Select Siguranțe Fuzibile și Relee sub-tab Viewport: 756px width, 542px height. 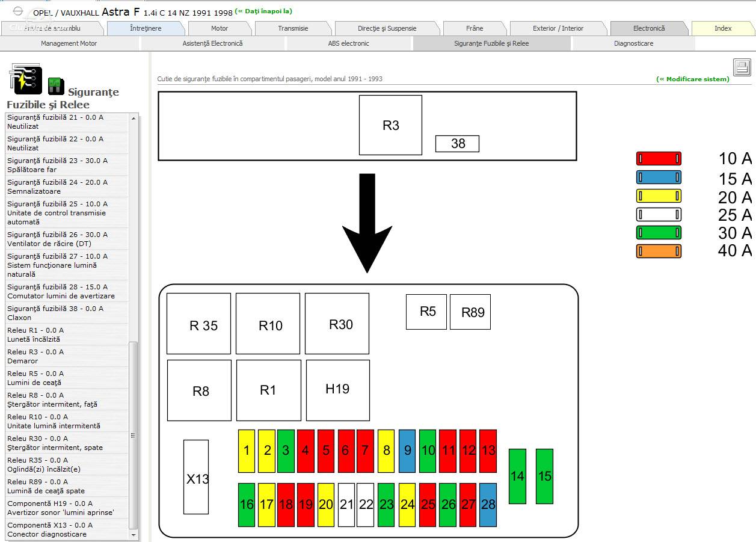coord(491,43)
